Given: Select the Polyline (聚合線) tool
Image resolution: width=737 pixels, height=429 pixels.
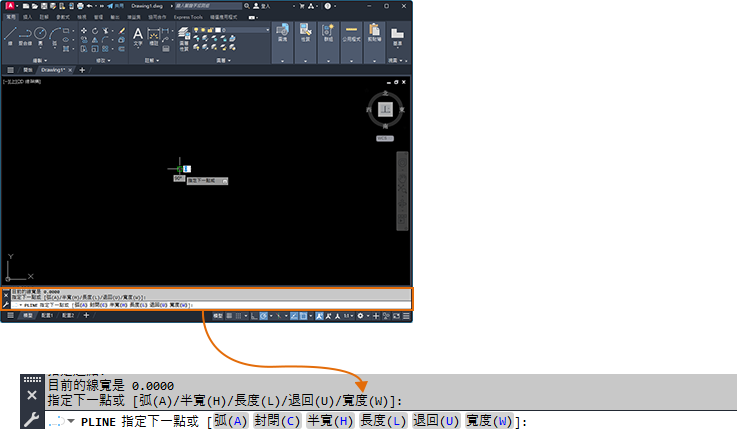Looking at the screenshot, I should 25,36.
